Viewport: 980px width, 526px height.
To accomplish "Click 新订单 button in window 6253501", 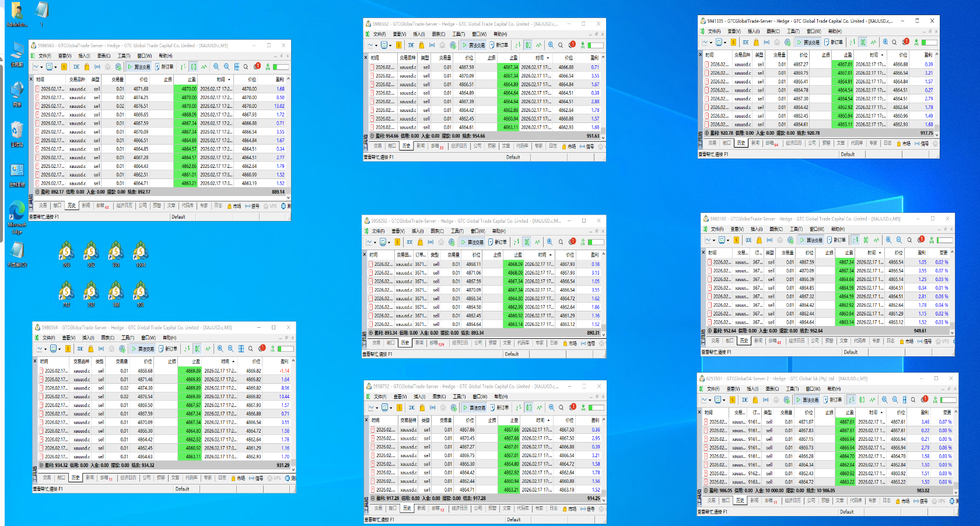I will click(832, 400).
